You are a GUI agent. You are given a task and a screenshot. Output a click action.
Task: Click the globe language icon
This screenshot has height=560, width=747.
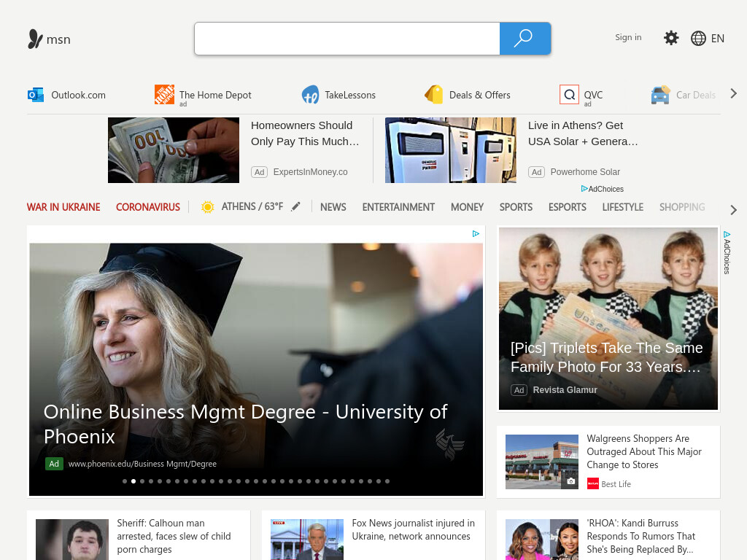point(698,38)
